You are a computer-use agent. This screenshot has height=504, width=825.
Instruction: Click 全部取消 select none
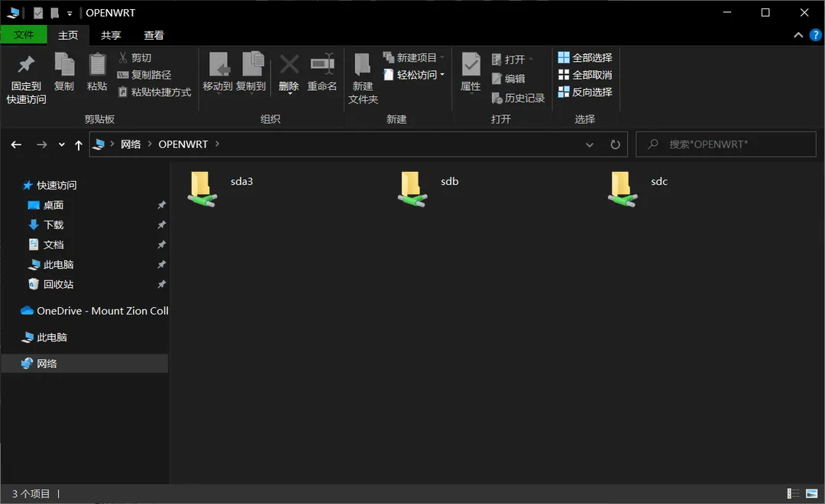point(585,75)
